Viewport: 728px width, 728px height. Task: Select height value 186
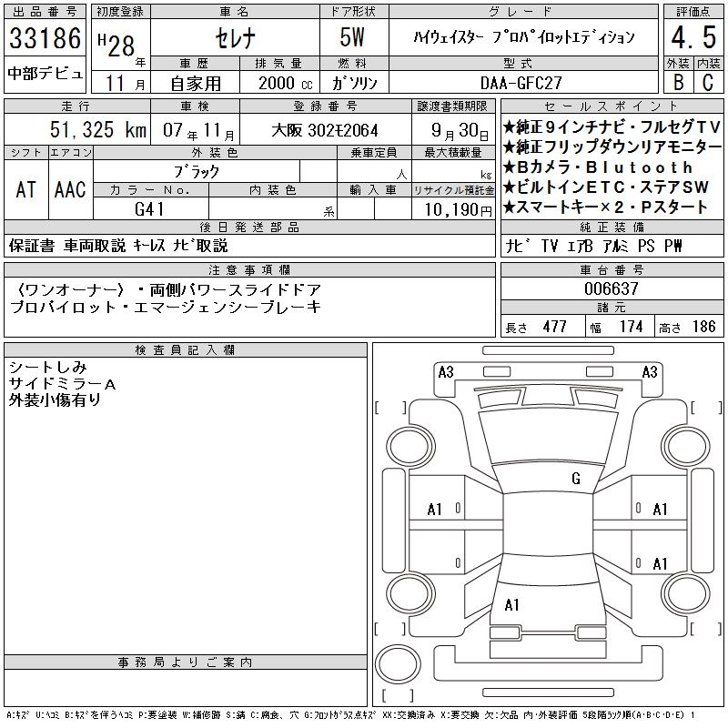[x=703, y=327]
